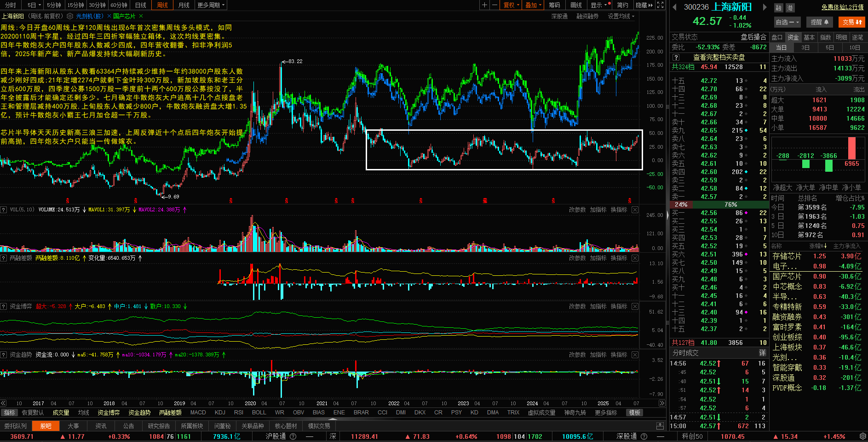Go to next stock arrow

coord(765,7)
